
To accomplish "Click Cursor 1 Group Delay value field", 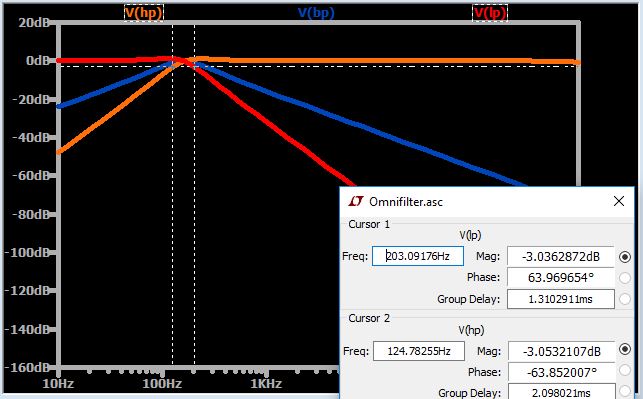I will click(561, 299).
